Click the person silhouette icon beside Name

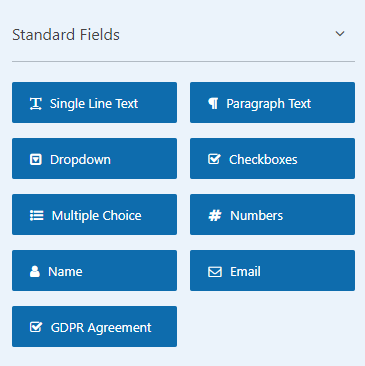coord(35,272)
